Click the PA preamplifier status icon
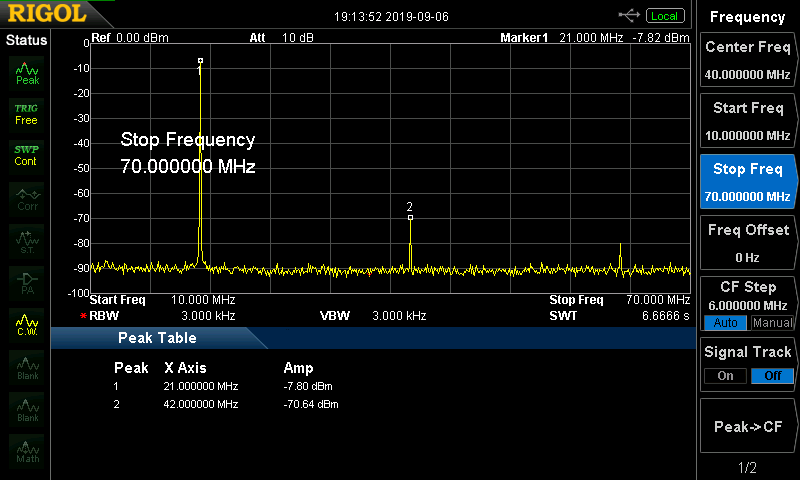Screen dimensions: 800x480 pyautogui.click(x=27, y=282)
